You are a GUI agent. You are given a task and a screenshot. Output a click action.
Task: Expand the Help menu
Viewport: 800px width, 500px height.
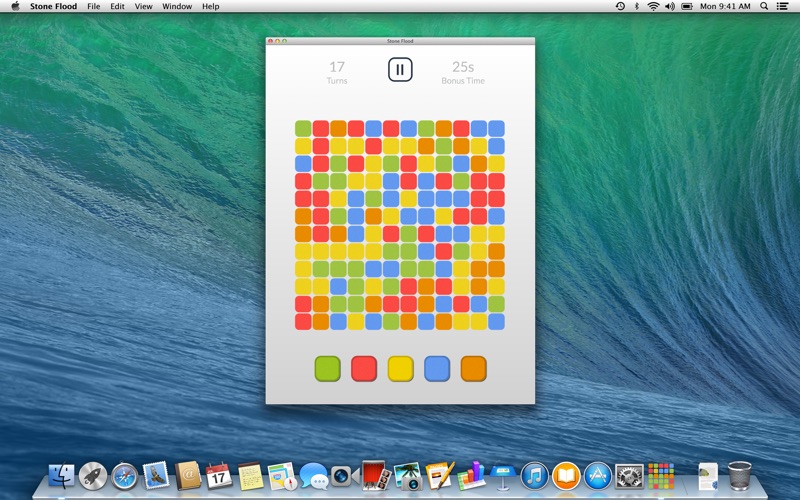click(211, 6)
